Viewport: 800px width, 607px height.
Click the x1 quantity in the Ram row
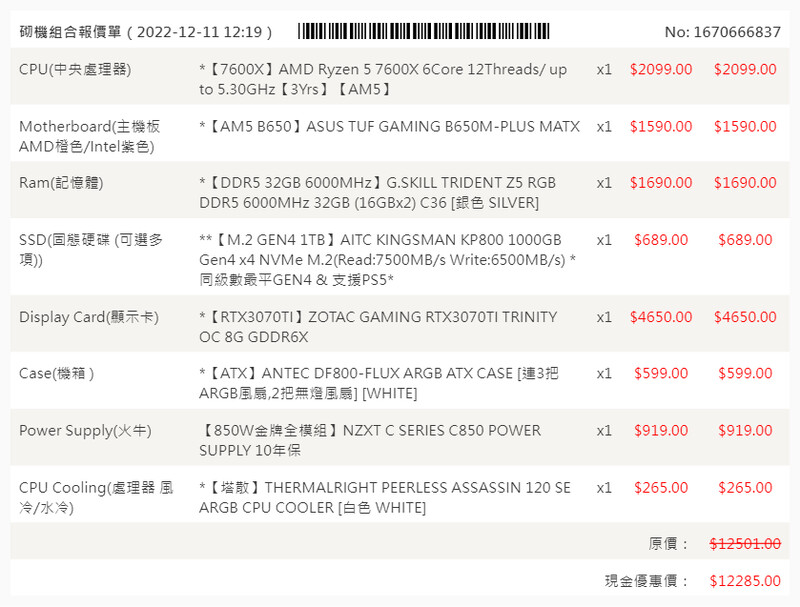point(604,183)
